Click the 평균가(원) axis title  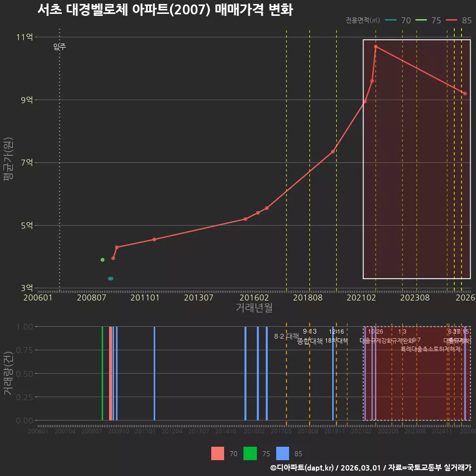pos(8,159)
